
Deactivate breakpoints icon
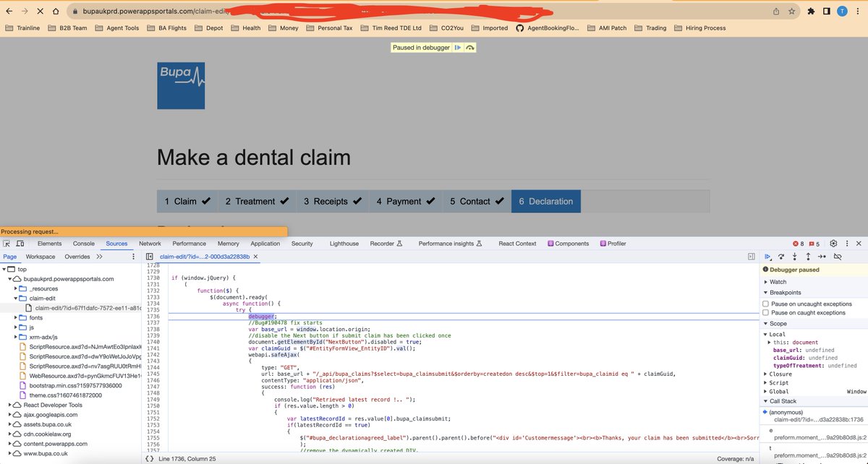point(838,257)
